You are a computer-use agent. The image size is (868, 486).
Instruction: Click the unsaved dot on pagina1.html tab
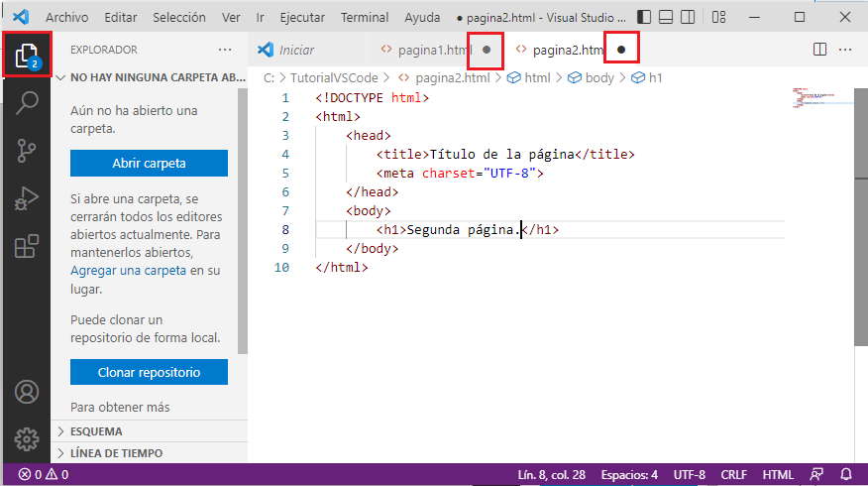click(x=487, y=50)
